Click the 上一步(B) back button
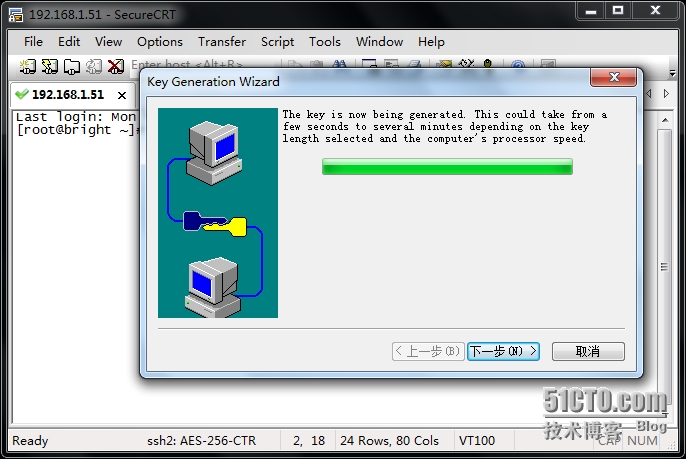This screenshot has height=459, width=686. 428,351
